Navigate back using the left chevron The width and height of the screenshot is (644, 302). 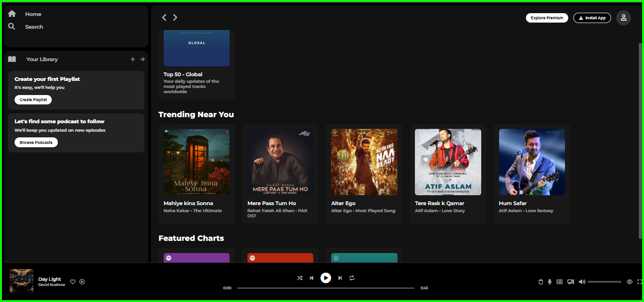tap(164, 17)
